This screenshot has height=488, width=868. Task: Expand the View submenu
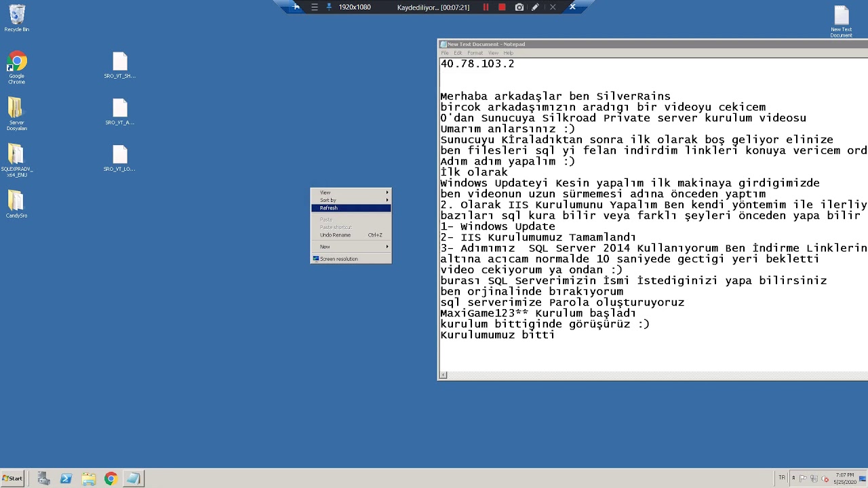[x=351, y=192]
